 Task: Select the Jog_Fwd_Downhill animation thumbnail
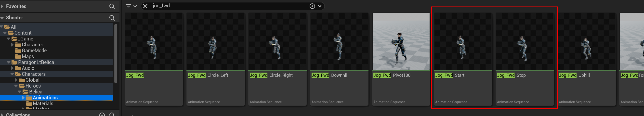coord(339,41)
